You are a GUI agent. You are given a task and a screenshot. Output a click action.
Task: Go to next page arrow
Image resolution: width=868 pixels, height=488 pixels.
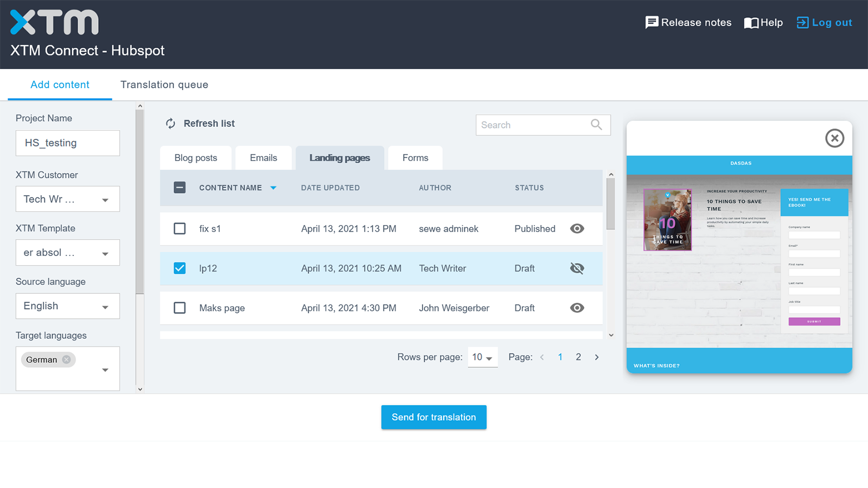point(597,357)
